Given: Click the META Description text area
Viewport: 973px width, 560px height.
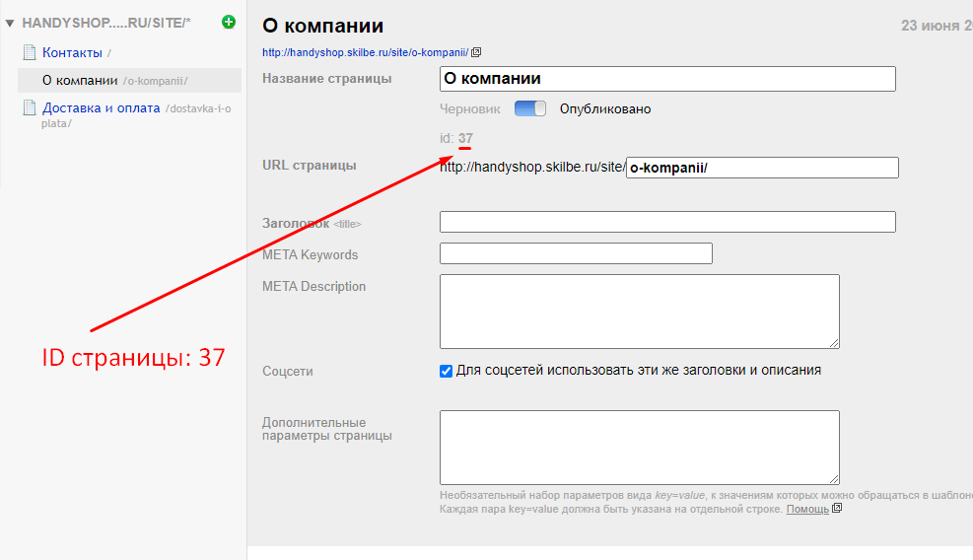Looking at the screenshot, I should coord(639,311).
